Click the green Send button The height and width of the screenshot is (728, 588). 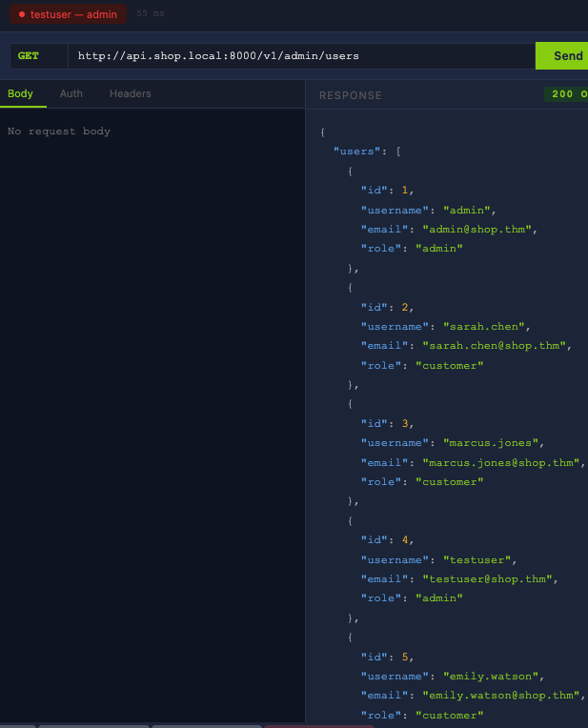[x=562, y=55]
